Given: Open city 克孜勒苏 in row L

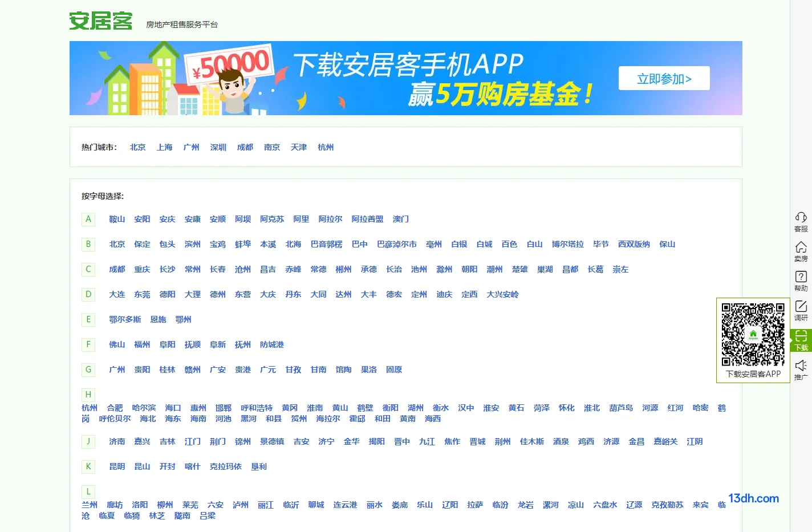Looking at the screenshot, I should 667,505.
